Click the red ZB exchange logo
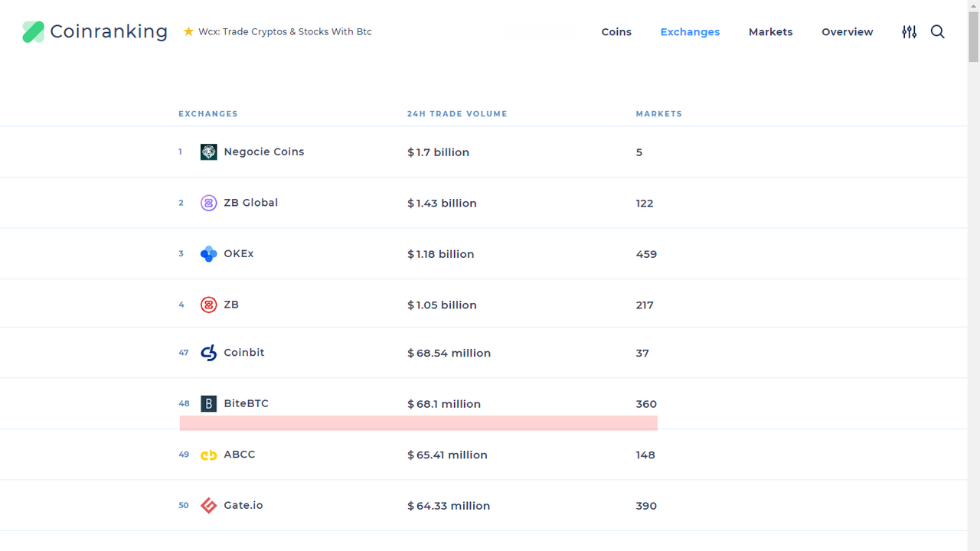Image resolution: width=980 pixels, height=551 pixels. [208, 305]
